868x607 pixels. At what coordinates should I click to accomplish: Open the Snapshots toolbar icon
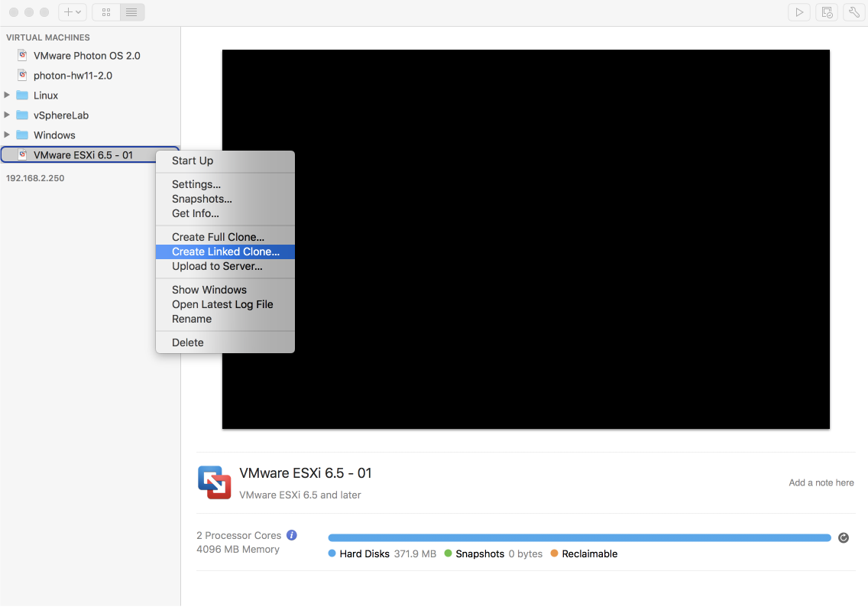[x=826, y=12]
